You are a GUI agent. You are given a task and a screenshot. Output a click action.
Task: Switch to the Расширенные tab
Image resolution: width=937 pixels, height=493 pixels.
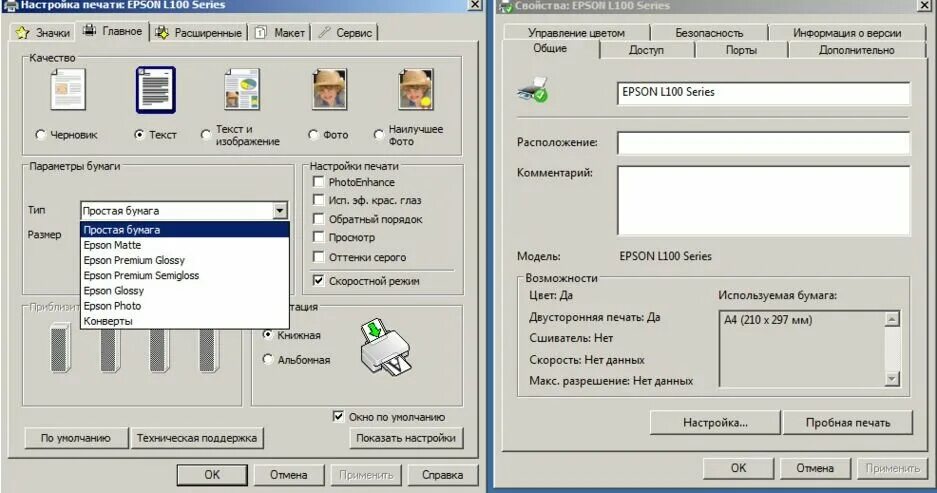(x=198, y=33)
